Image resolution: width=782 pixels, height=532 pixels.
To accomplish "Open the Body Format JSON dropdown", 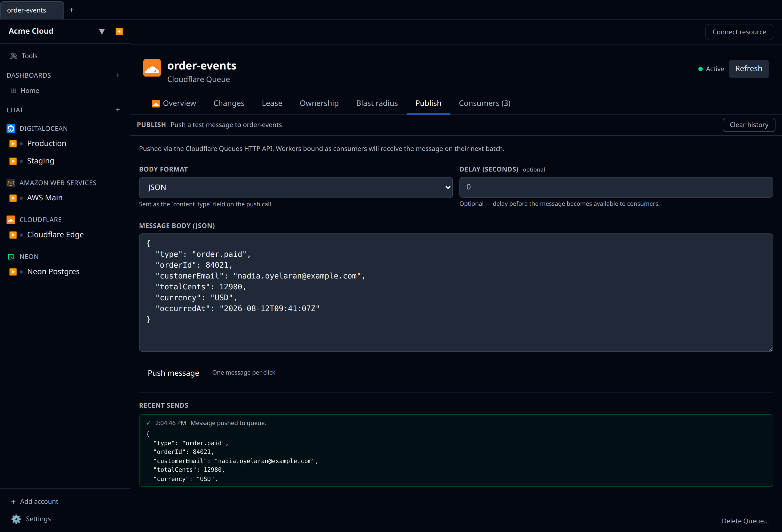I will (x=296, y=187).
